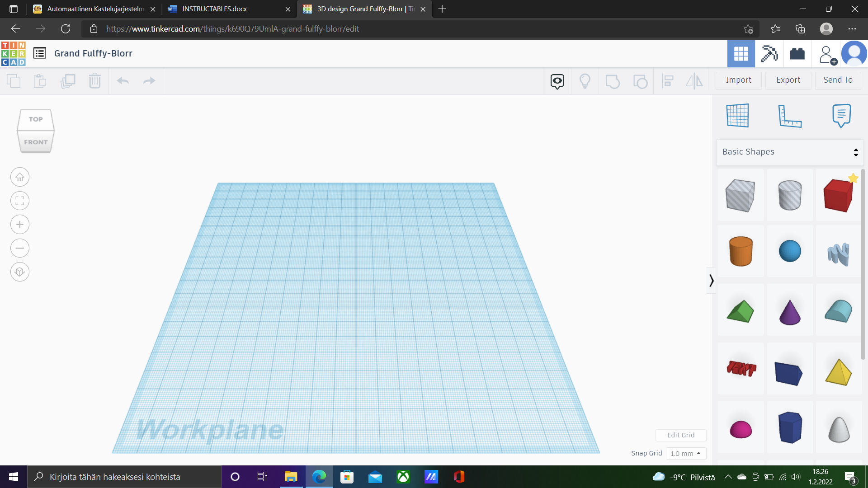Click the Edit Grid button
The image size is (868, 488).
681,435
